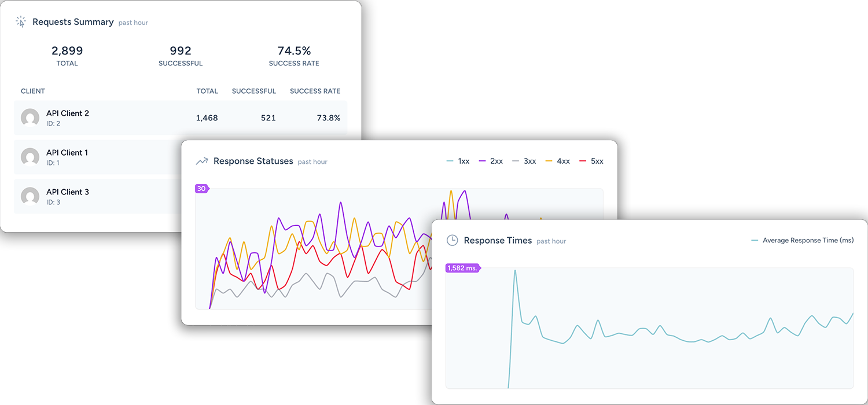Click the purple 30 axis marker
This screenshot has width=868, height=405.
pyautogui.click(x=201, y=189)
